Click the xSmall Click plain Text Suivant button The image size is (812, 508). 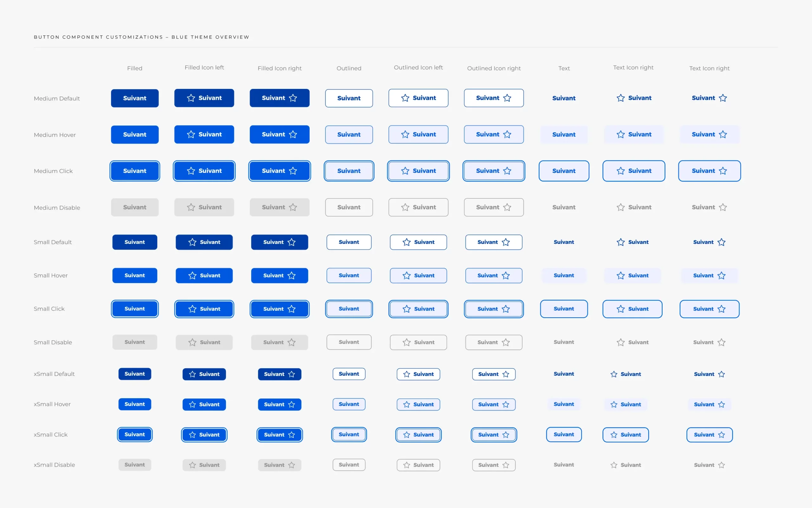pos(564,434)
